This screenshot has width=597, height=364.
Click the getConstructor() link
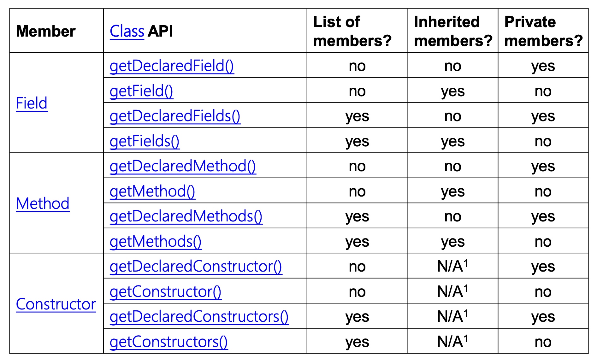[165, 291]
